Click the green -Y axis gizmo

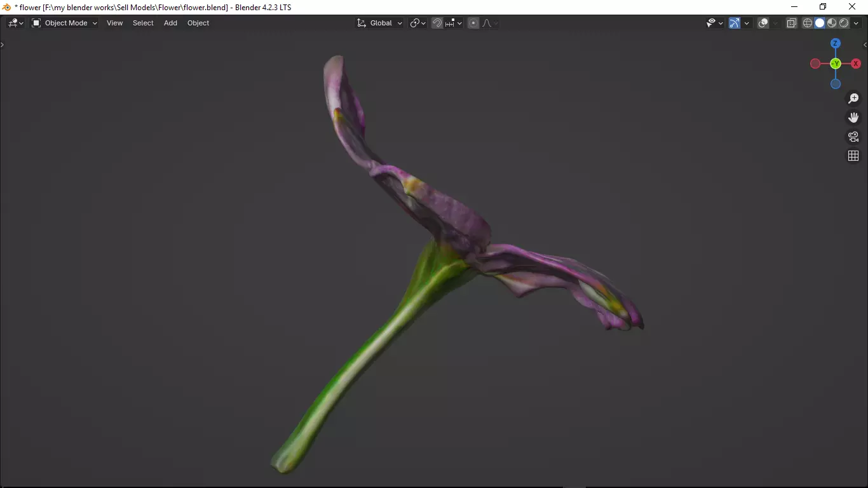836,64
